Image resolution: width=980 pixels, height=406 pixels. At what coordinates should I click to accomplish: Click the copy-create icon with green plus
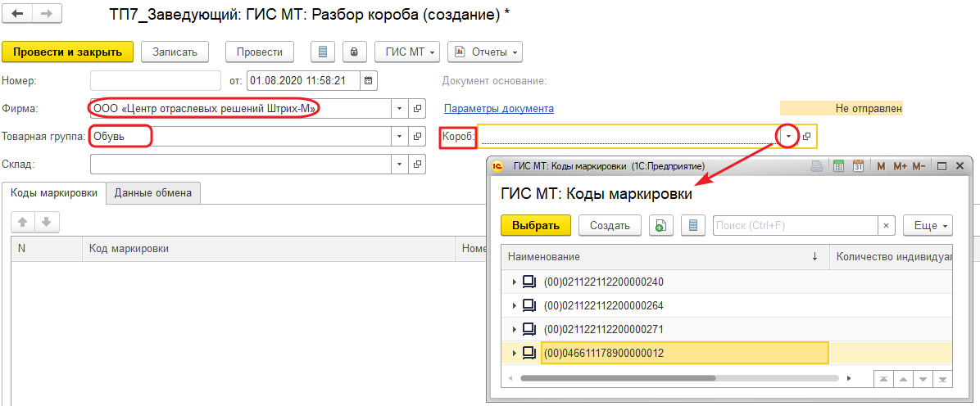(661, 225)
